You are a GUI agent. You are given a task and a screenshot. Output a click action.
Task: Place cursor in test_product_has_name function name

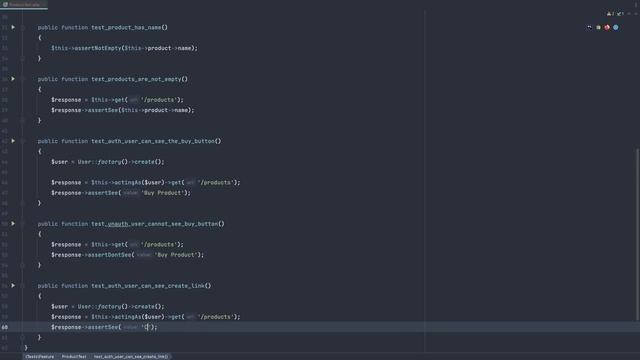(x=126, y=27)
